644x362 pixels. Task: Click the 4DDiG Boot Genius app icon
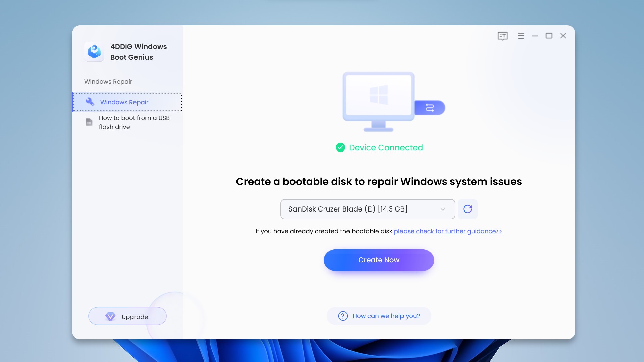(94, 52)
